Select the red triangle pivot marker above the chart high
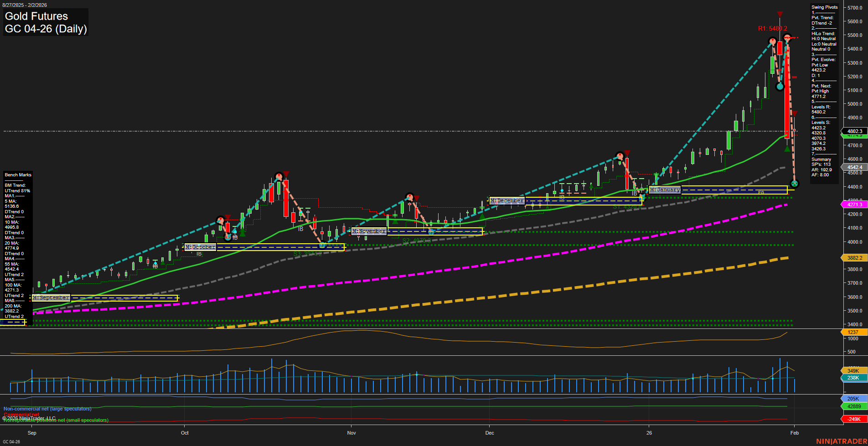868x446 pixels. (x=780, y=14)
